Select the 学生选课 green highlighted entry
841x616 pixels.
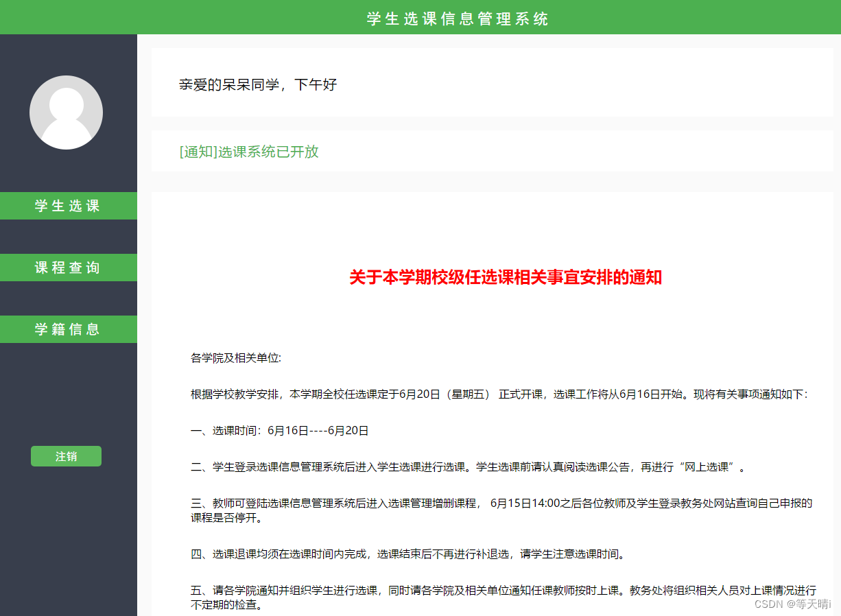(x=66, y=205)
